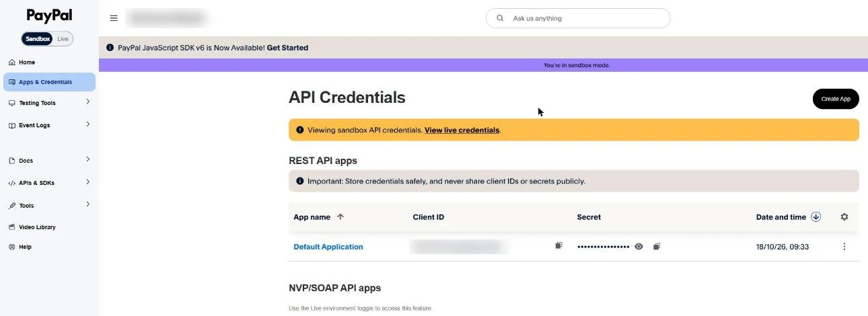
Task: Expand the Tools submenu chevron
Action: 88,204
